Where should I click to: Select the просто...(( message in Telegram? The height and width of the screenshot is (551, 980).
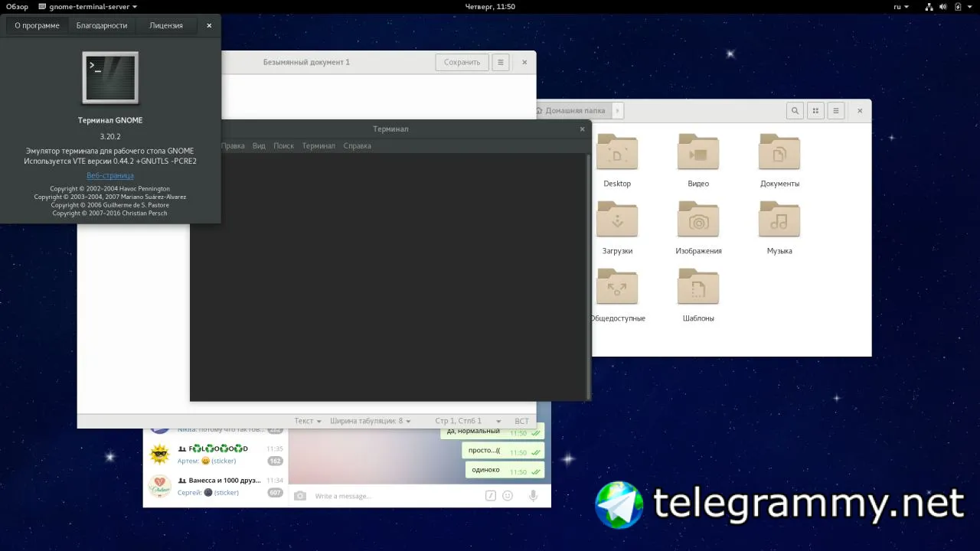click(503, 451)
